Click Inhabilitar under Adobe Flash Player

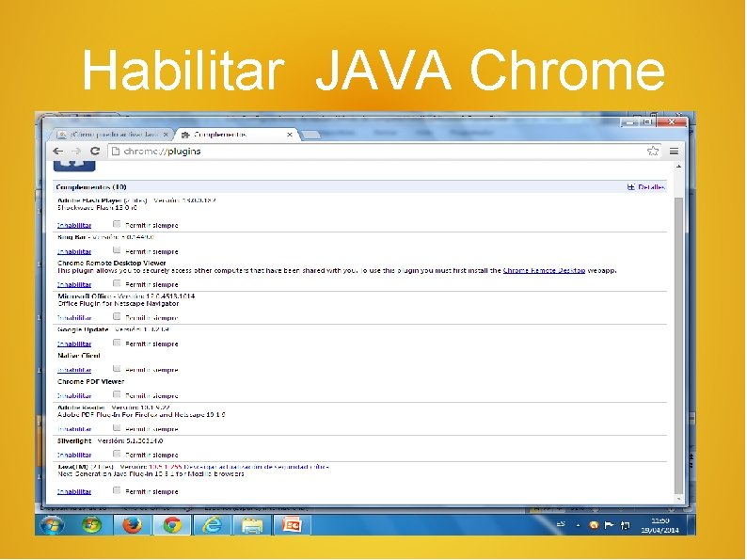pos(74,226)
